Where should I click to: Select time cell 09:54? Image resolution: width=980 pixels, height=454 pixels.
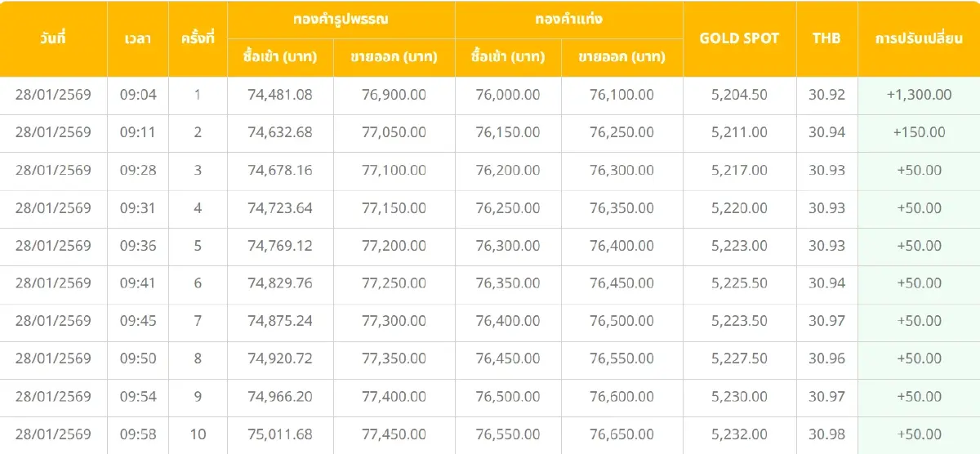click(x=138, y=397)
